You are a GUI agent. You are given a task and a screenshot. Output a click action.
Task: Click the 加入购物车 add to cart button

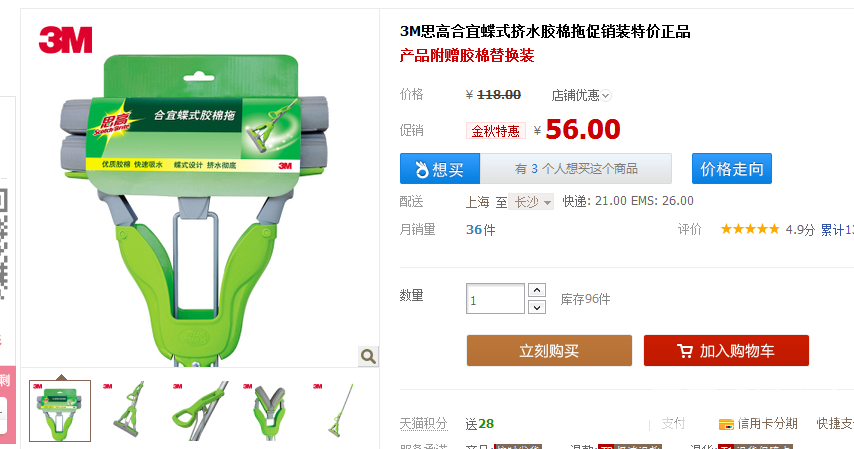pyautogui.click(x=726, y=350)
